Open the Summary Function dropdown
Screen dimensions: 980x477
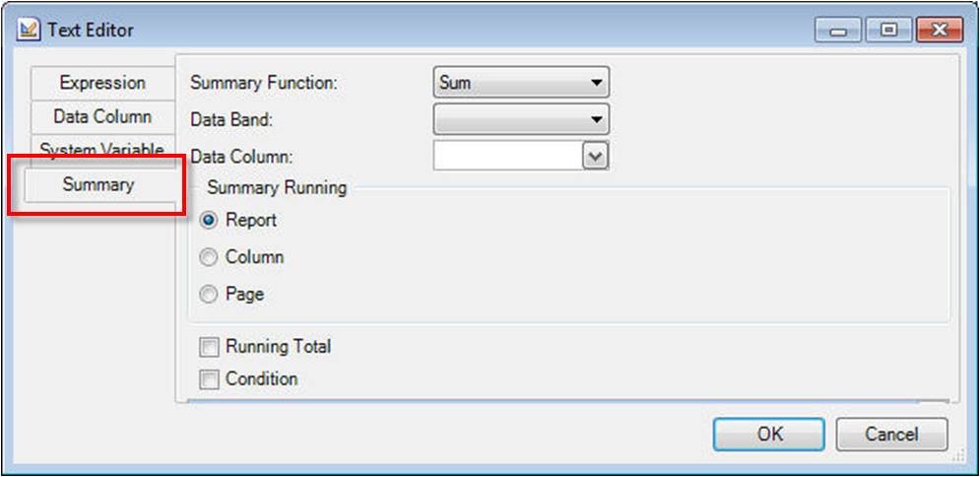pos(521,83)
